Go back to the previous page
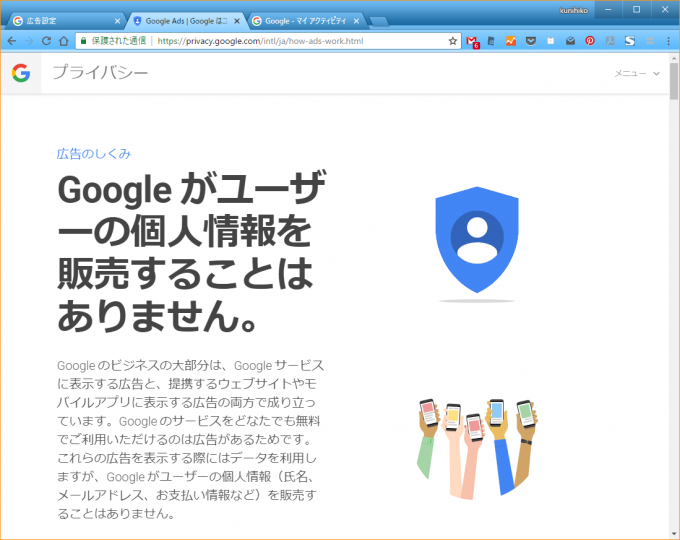 (x=12, y=41)
